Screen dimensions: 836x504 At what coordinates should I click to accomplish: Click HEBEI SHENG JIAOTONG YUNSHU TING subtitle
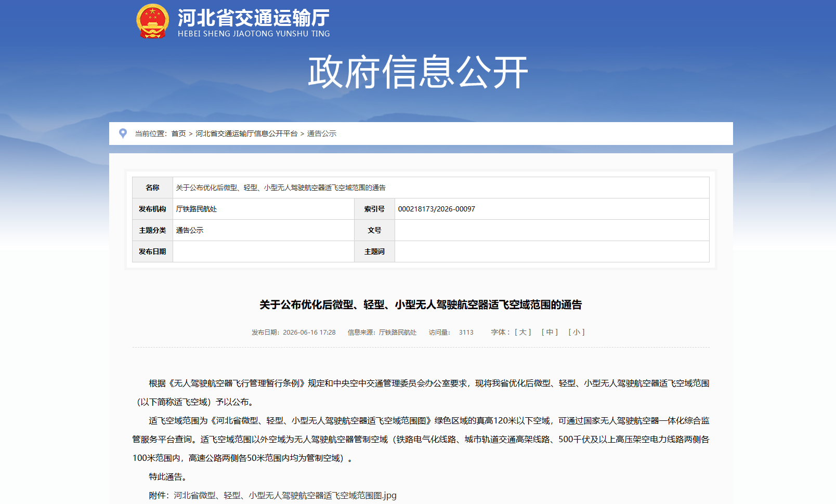click(x=254, y=33)
